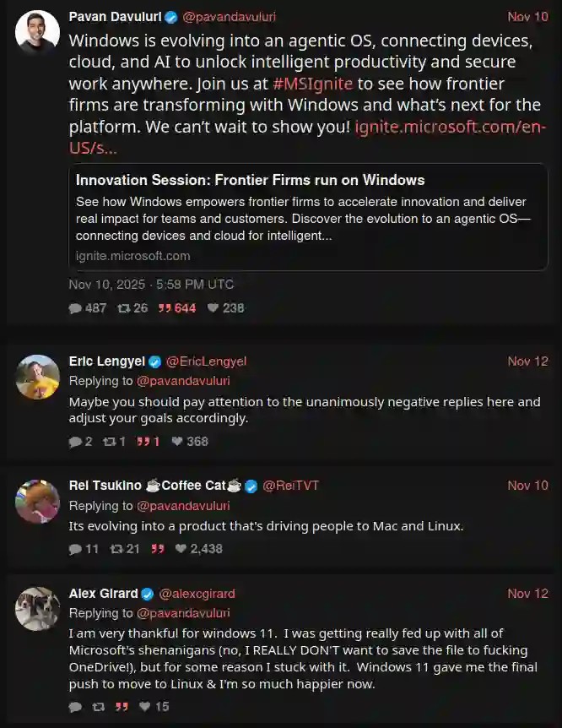Click quote icon on Alex Girard's reply
This screenshot has height=728, width=562.
[x=122, y=706]
